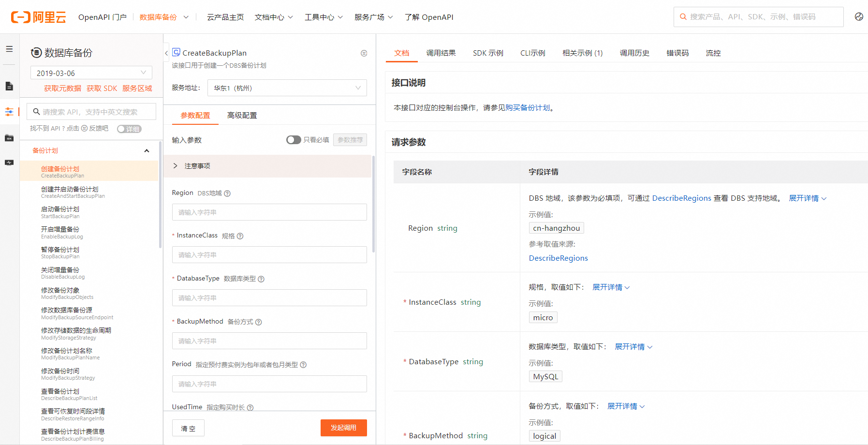Select the API debug sliders icon
The image size is (868, 445).
9,112
